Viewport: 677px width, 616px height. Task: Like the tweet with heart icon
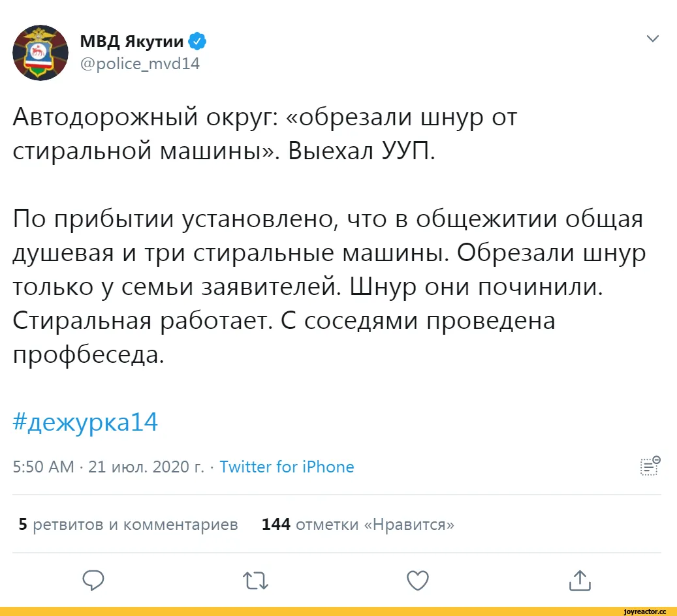point(418,580)
